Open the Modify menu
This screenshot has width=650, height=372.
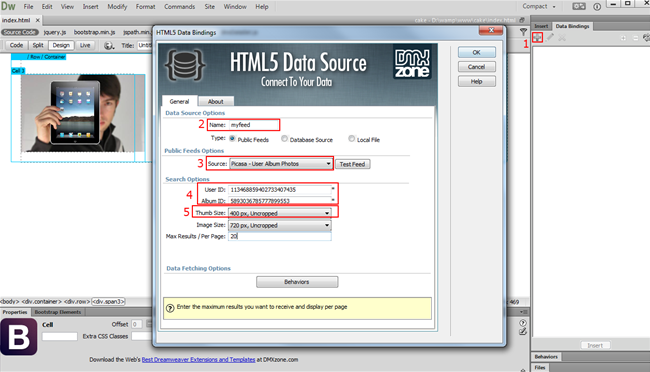[x=117, y=7]
